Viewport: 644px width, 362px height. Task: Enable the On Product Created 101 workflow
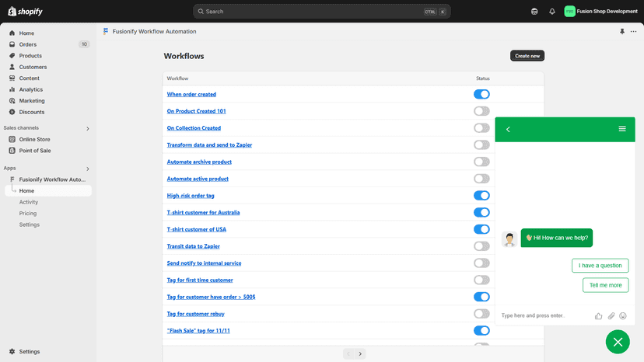[481, 111]
